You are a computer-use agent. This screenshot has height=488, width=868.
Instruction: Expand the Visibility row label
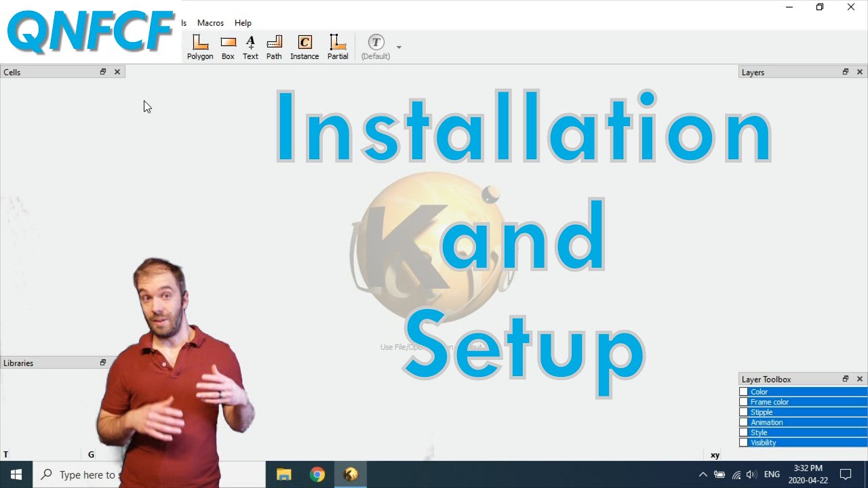[x=763, y=443]
